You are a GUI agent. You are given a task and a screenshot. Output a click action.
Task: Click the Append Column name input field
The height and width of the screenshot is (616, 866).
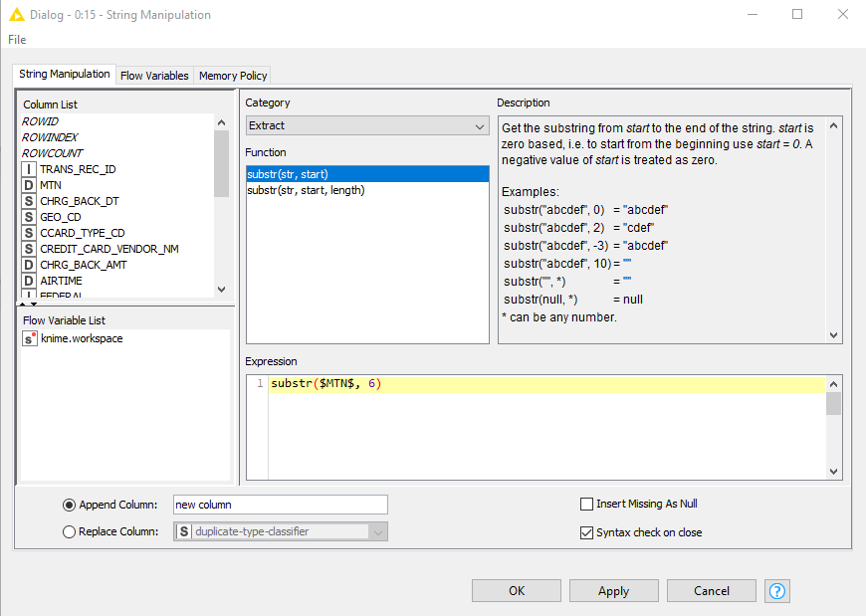coord(281,505)
